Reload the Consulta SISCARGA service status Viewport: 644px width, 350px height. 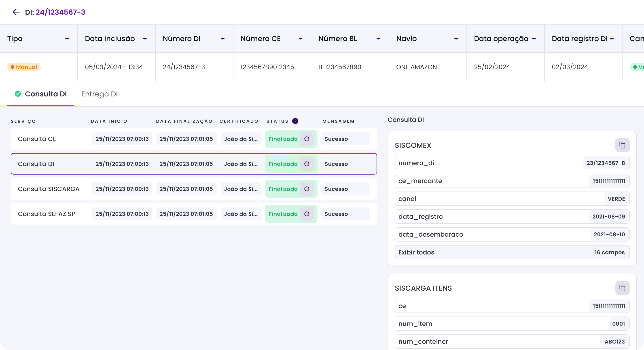pos(307,189)
